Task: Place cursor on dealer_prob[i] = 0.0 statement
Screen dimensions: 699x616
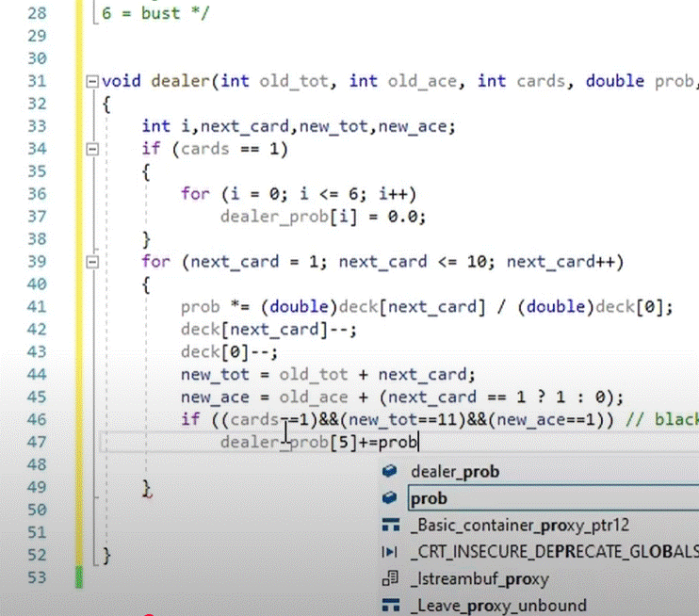Action: pos(322,217)
